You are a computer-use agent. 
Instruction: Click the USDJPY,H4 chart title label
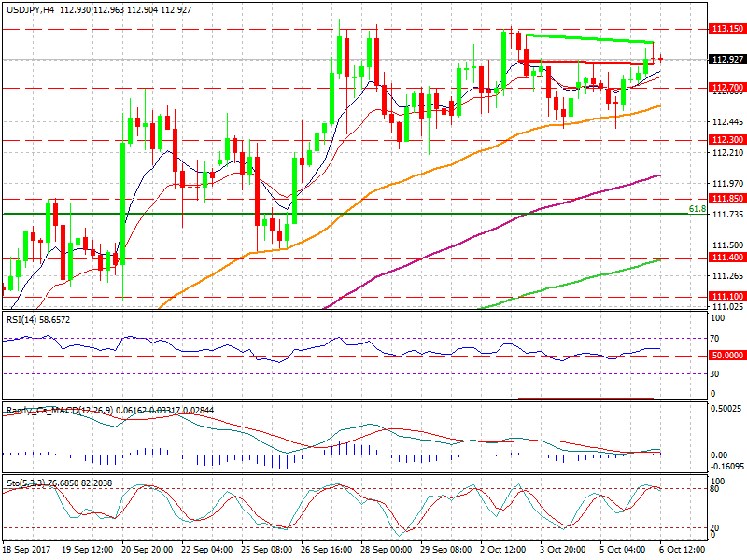coord(30,8)
